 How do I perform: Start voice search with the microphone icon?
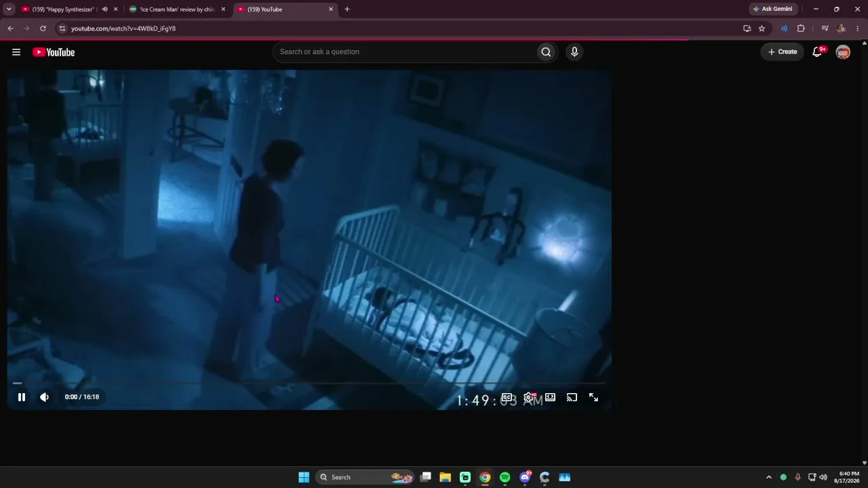point(574,52)
